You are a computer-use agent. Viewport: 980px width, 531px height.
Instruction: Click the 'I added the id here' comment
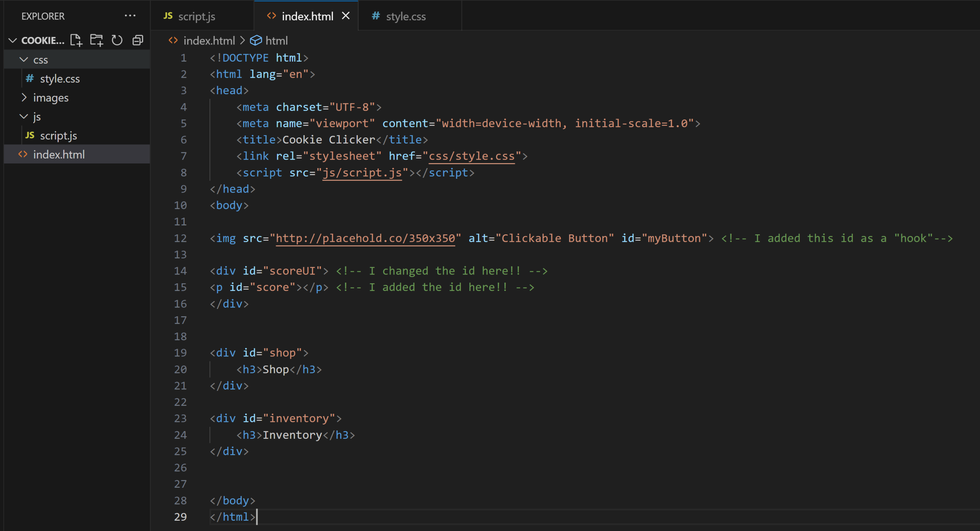point(435,287)
